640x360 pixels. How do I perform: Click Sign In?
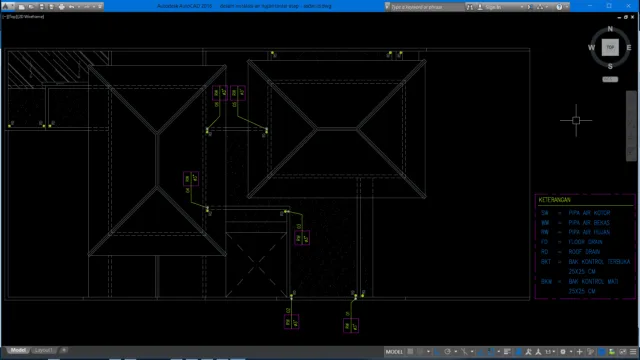pyautogui.click(x=493, y=7)
